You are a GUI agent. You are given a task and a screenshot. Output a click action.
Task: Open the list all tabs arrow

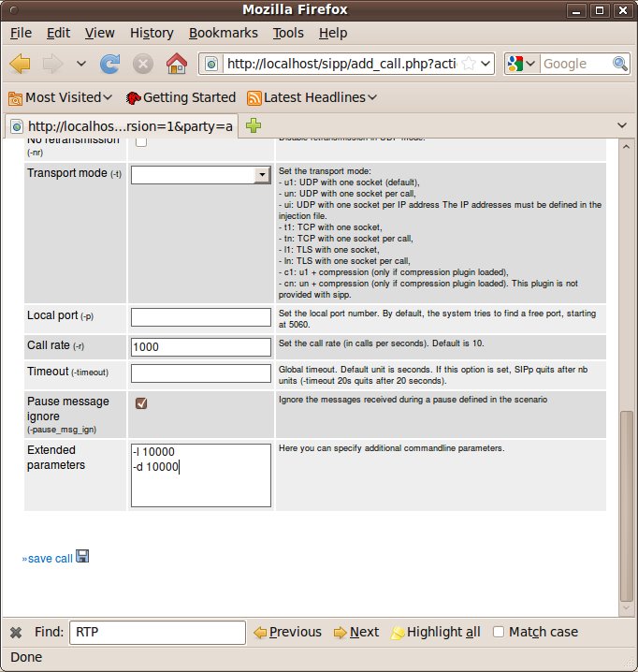pyautogui.click(x=622, y=125)
